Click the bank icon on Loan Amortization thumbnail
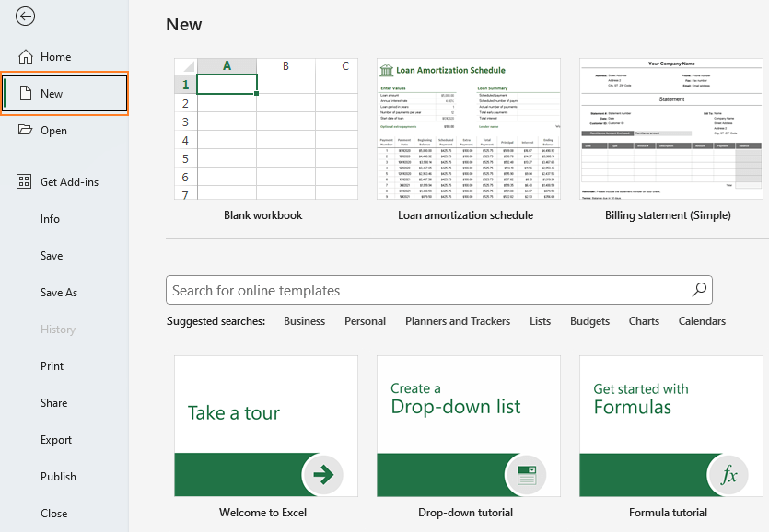The height and width of the screenshot is (532, 769). tap(387, 70)
